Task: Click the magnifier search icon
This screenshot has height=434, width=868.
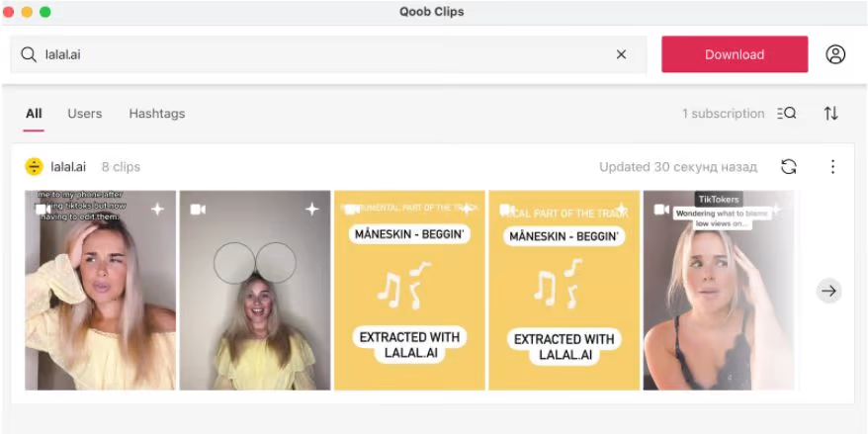Action: [29, 54]
